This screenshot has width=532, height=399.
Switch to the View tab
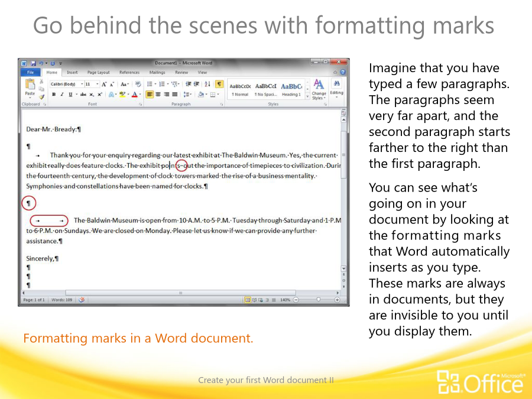[202, 72]
